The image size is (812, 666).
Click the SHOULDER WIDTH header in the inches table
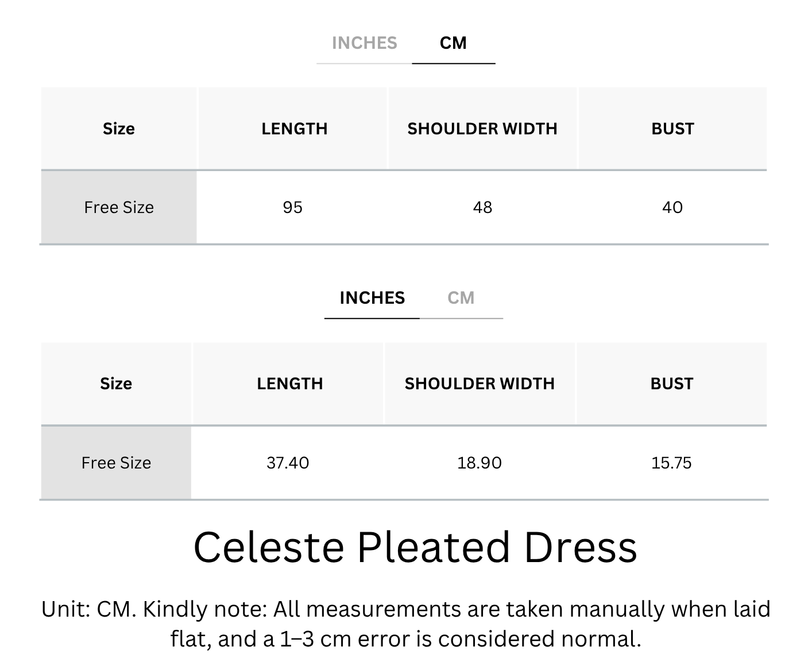(x=480, y=384)
